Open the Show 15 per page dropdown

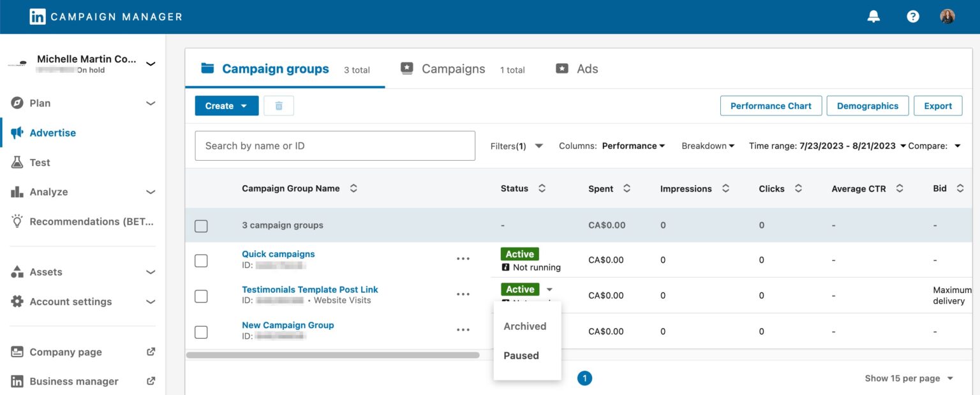pos(907,378)
